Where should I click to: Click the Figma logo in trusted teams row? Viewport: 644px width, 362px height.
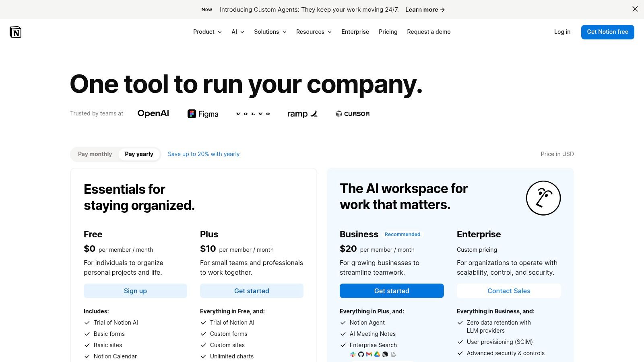coord(203,113)
